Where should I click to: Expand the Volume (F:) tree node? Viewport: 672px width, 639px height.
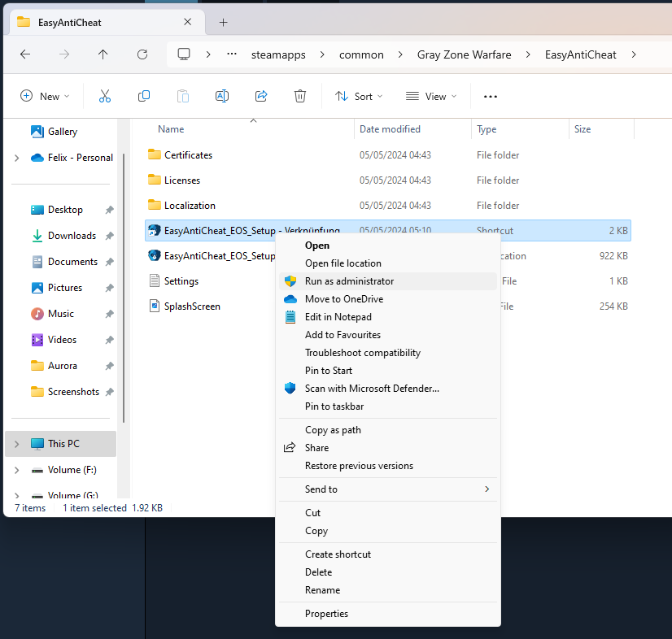point(17,470)
